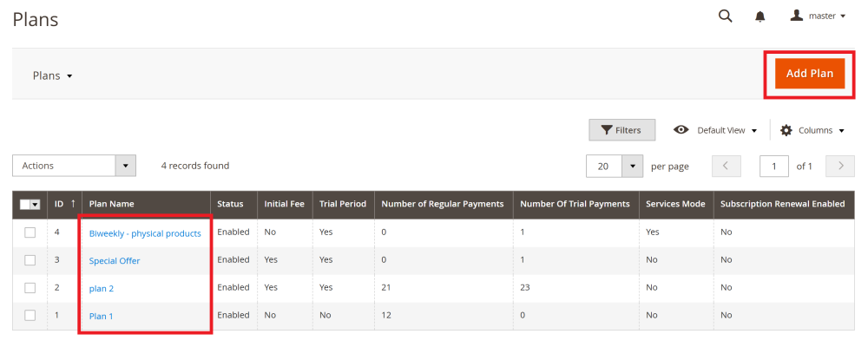Click the Plans page heading
The image size is (868, 347).
[36, 20]
